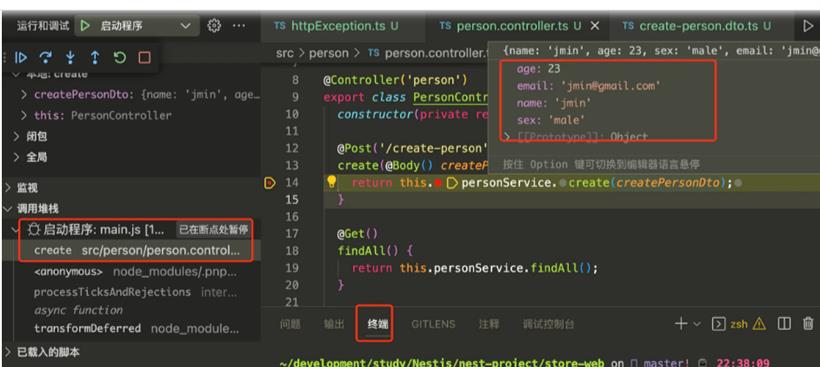Close the person.controller.ts tab
The image size is (820, 367).
coord(595,26)
